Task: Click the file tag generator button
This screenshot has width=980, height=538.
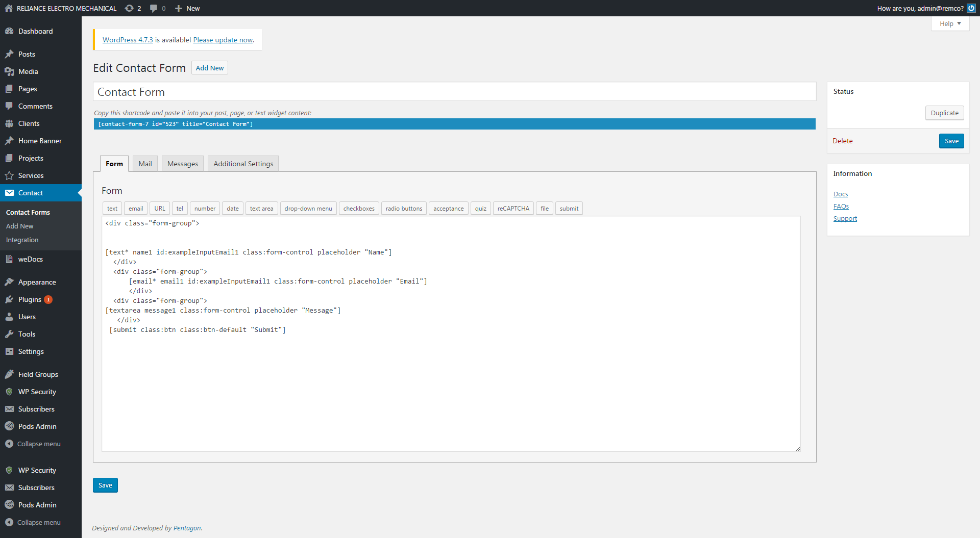Action: pos(545,209)
